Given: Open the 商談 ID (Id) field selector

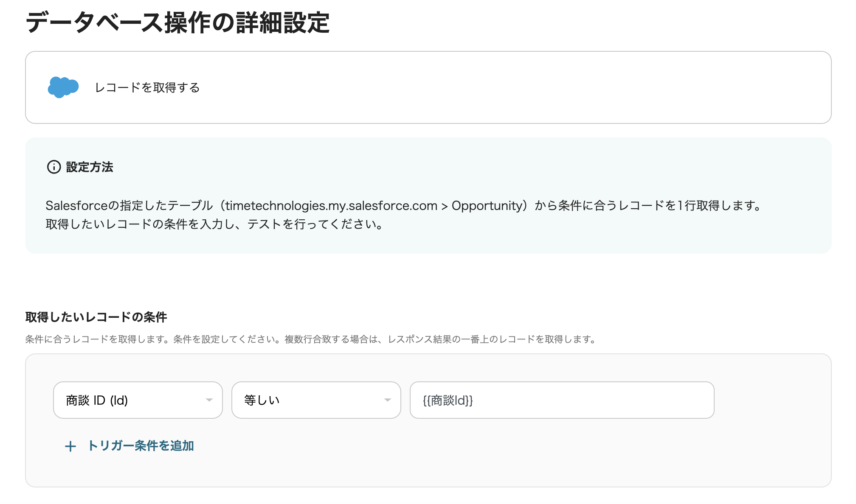Looking at the screenshot, I should point(137,400).
